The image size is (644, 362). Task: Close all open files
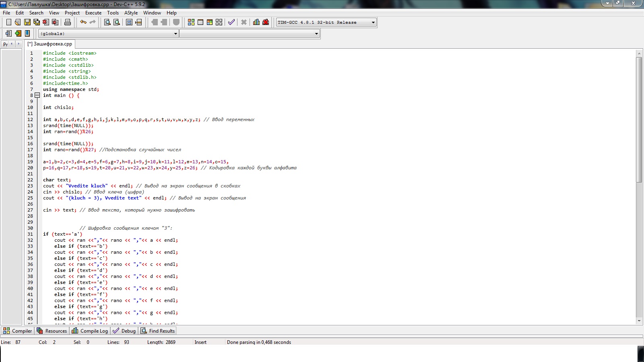[55, 22]
